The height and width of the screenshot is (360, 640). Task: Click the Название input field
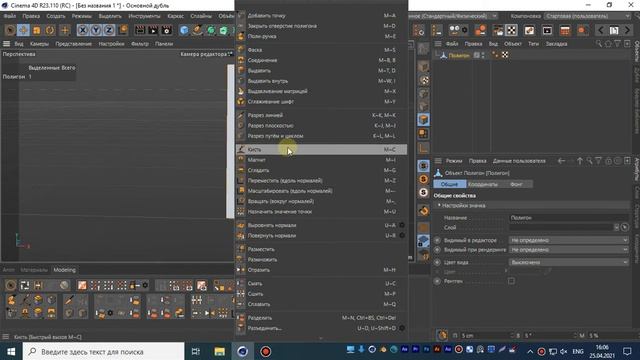pos(569,218)
